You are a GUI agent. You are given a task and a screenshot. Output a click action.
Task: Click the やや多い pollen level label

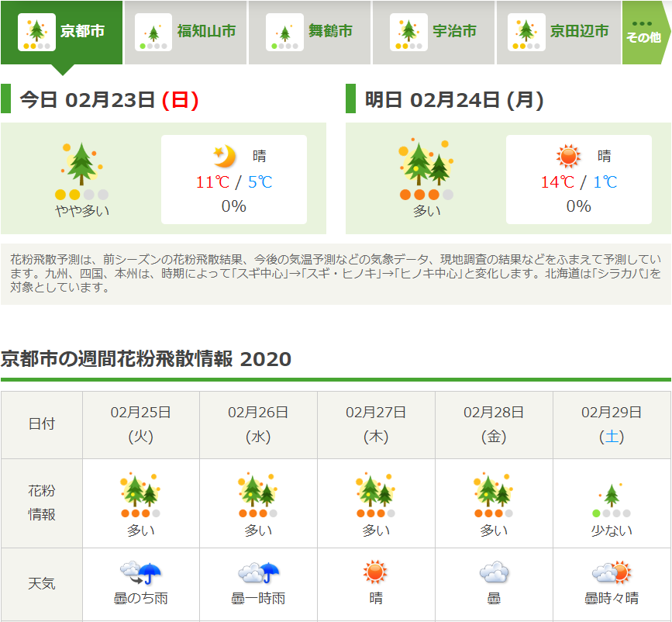click(82, 211)
